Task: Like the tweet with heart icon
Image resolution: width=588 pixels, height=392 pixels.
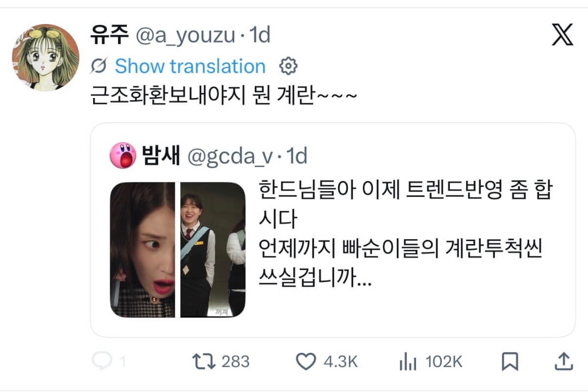Action: (307, 362)
